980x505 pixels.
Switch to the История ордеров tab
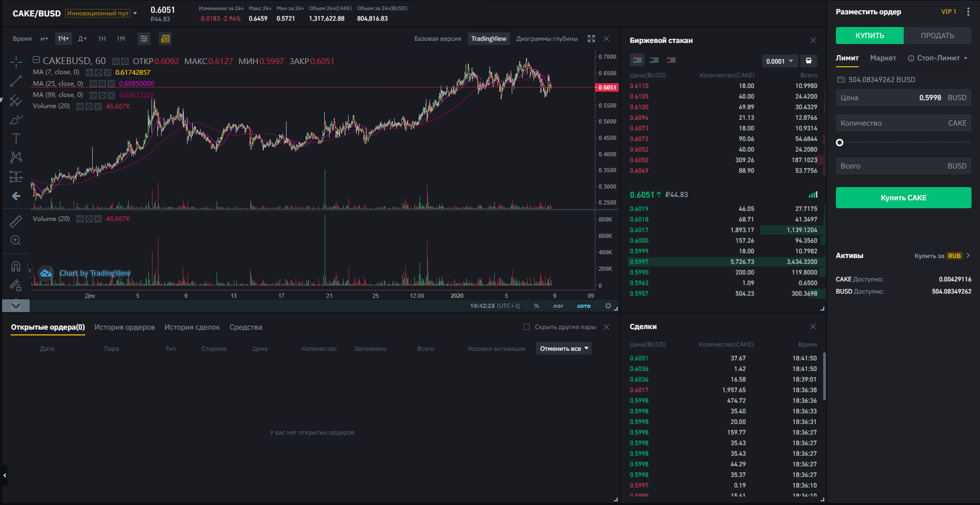(x=124, y=327)
